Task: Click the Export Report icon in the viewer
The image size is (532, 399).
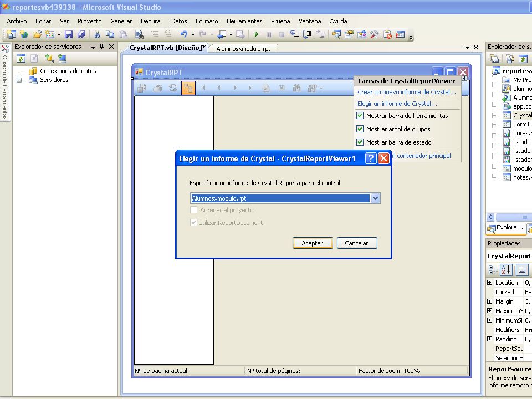Action: pyautogui.click(x=142, y=88)
